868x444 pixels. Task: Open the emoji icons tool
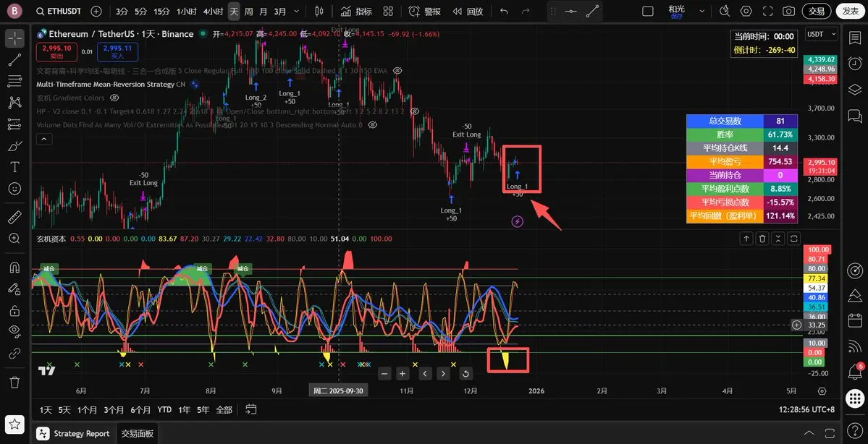click(15, 189)
